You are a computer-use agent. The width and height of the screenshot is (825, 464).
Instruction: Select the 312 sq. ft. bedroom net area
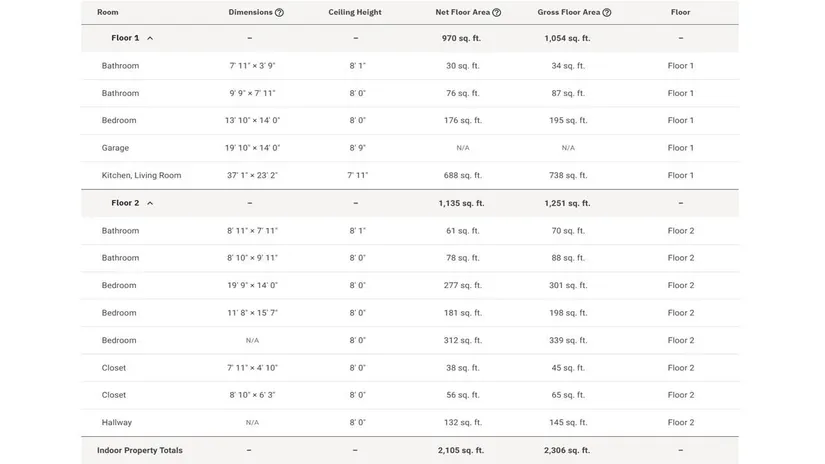point(462,341)
